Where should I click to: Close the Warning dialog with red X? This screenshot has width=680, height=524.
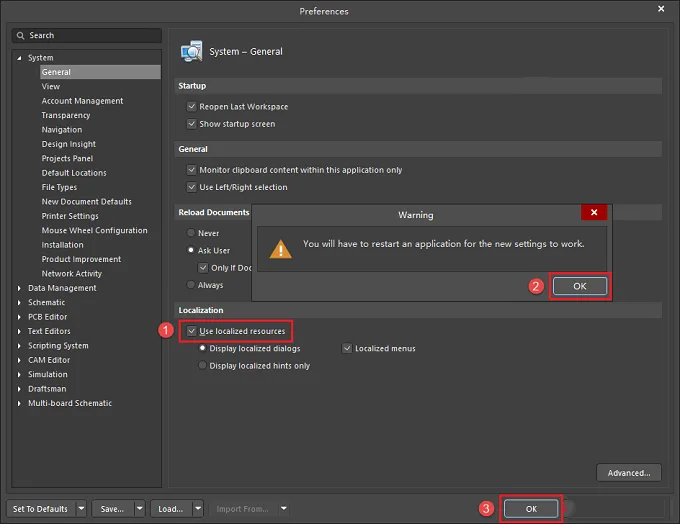[594, 212]
